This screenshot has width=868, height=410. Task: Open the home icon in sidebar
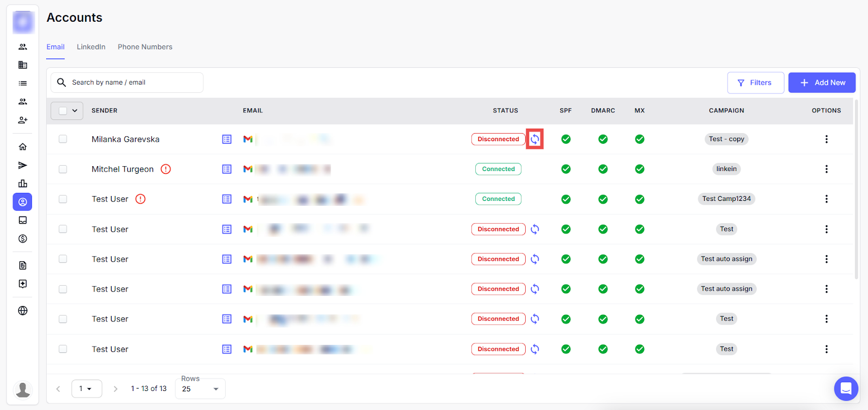pos(23,147)
